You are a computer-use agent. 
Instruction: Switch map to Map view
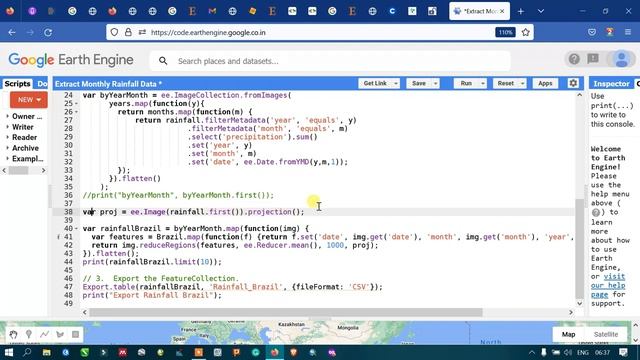pos(569,334)
